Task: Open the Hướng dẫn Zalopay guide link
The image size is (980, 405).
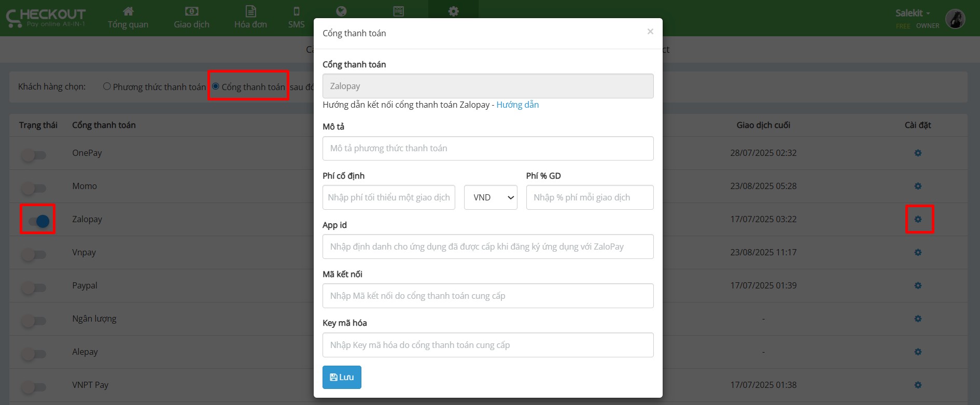Action: tap(517, 105)
